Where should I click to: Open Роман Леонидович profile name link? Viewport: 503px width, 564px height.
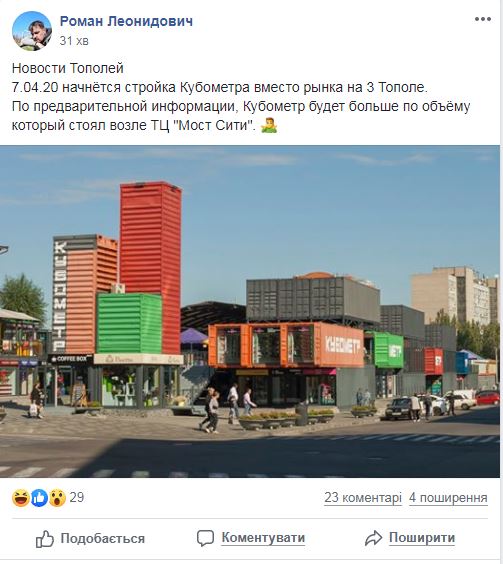point(126,21)
